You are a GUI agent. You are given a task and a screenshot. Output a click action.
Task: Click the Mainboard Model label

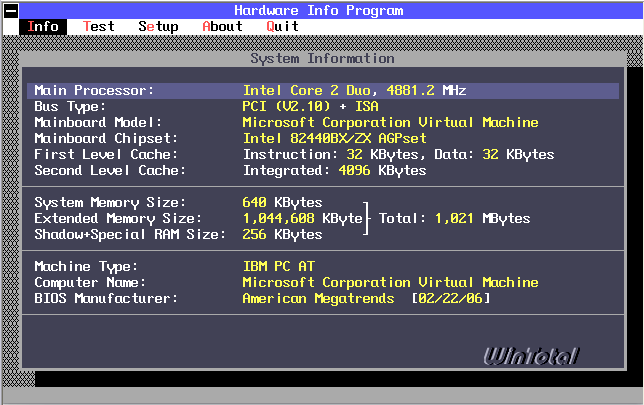98,122
